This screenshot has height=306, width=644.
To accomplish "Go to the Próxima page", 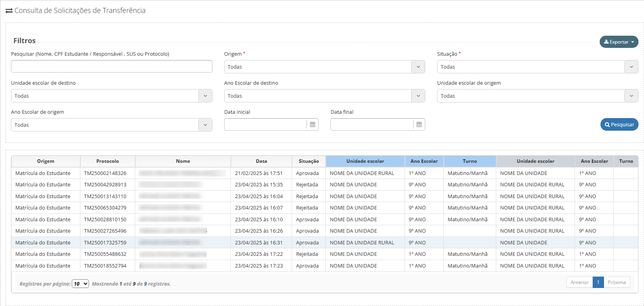I will point(617,282).
